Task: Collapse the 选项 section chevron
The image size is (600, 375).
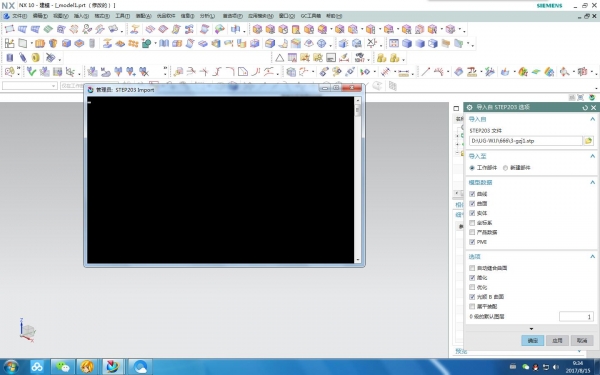Action: click(x=592, y=256)
